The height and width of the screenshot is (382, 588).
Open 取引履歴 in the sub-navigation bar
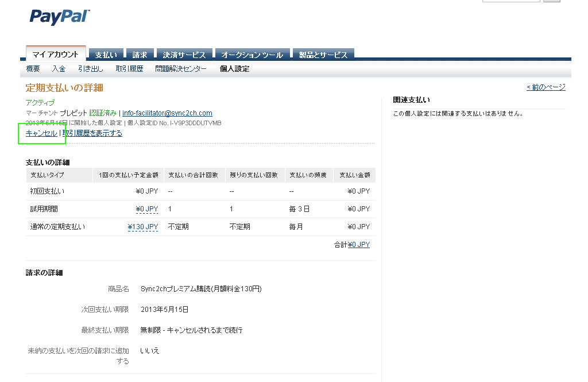(129, 69)
